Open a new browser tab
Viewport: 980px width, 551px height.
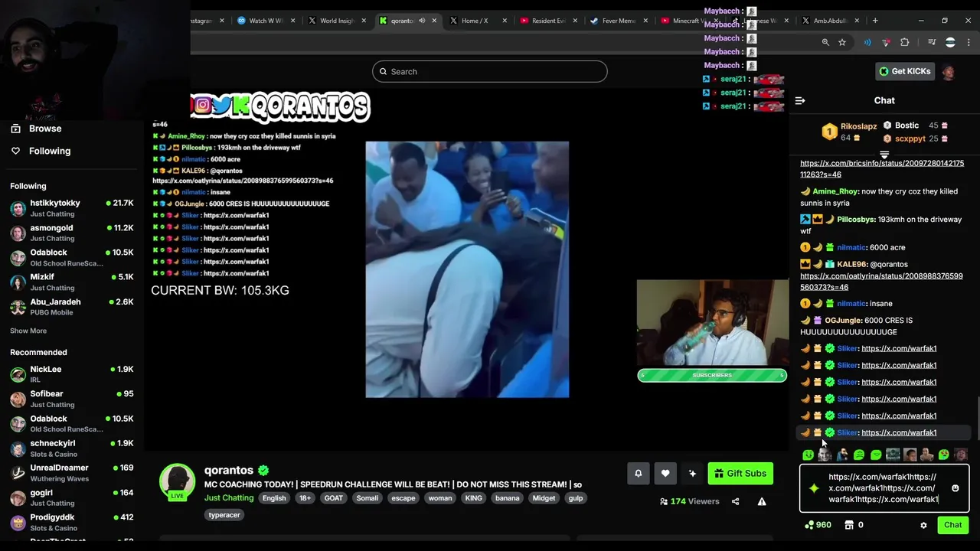point(875,21)
